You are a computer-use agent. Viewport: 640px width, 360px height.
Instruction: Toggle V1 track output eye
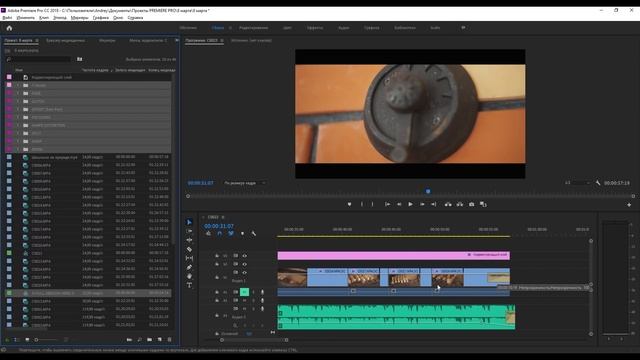point(244,272)
